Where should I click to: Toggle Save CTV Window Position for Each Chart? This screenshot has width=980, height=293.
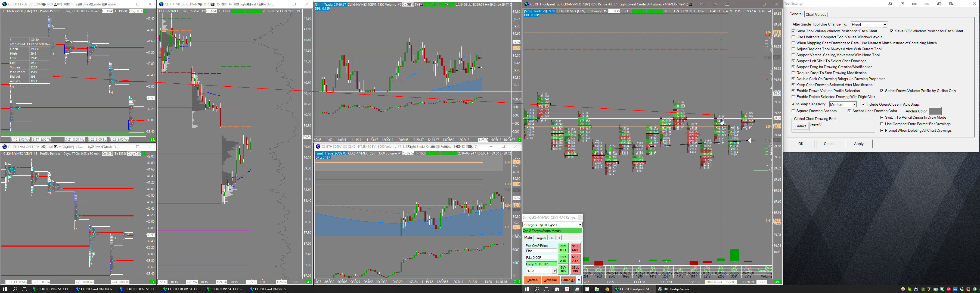pyautogui.click(x=892, y=31)
